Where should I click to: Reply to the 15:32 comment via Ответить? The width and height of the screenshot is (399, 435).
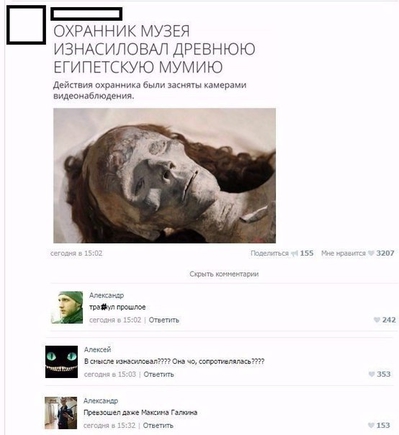click(158, 425)
